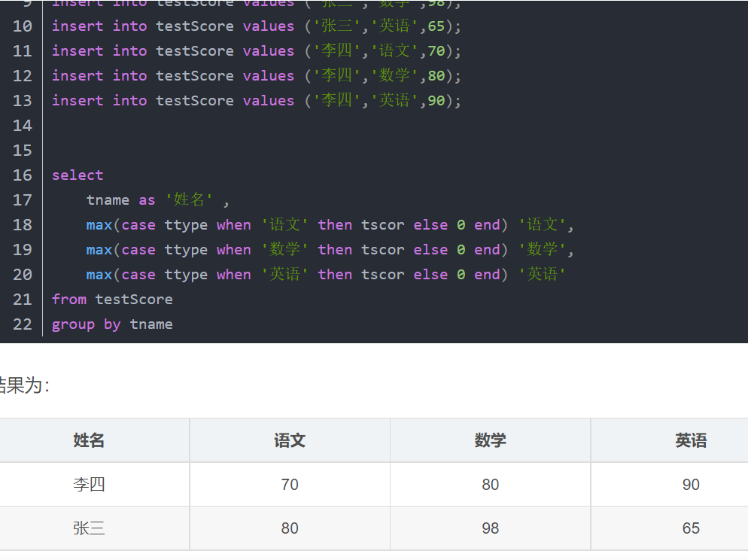Click 'else' keyword on line 19
This screenshot has height=560, width=748.
click(430, 249)
